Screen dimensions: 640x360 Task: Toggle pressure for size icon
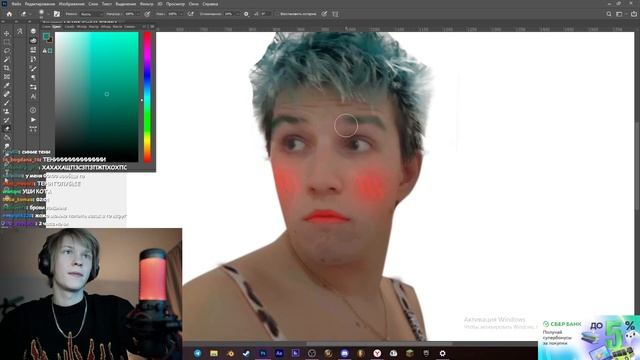pos(324,14)
